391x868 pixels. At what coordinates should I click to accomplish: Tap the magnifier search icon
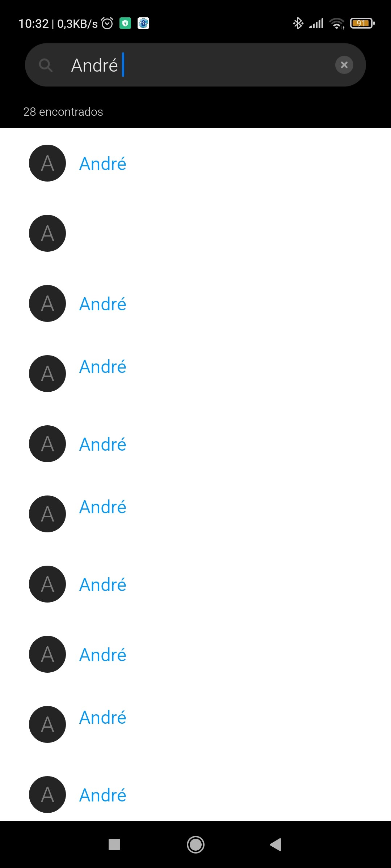[46, 65]
